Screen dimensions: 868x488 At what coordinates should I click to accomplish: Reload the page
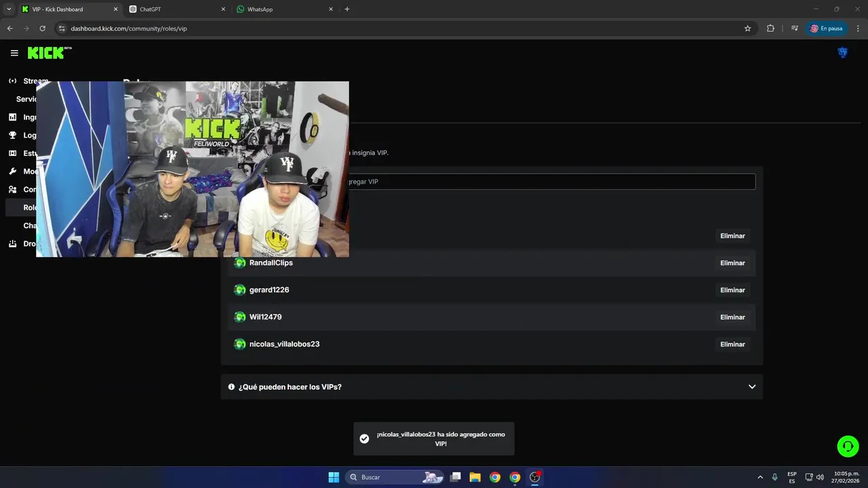pos(42,28)
